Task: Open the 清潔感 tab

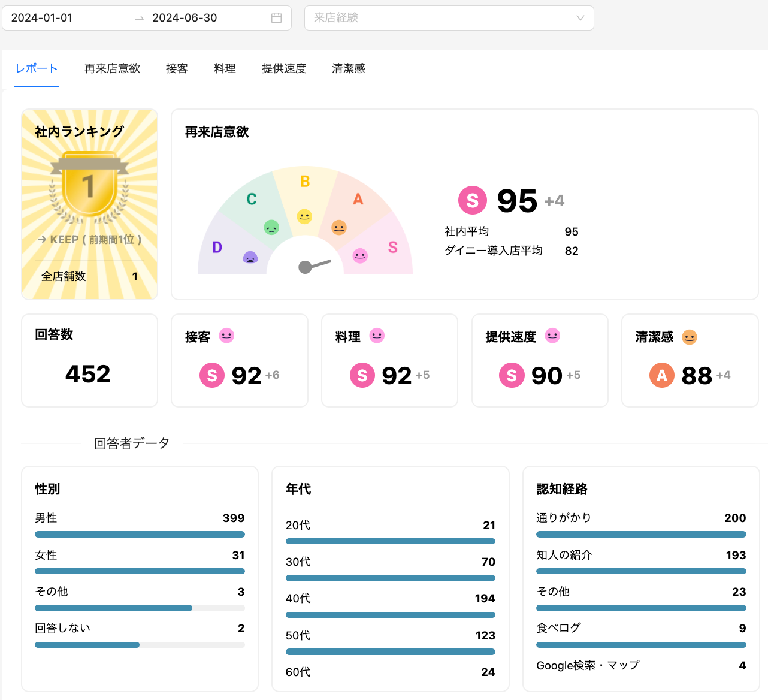Action: [x=349, y=68]
